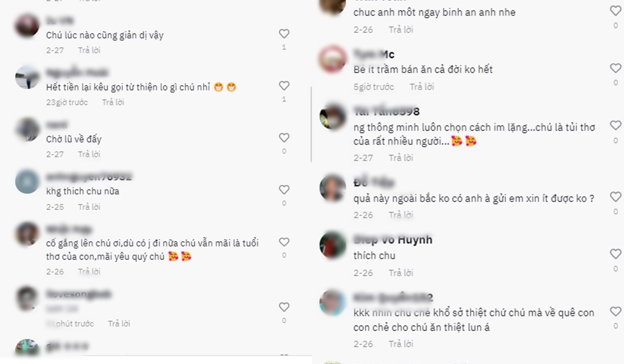
Task: Like the comment about "kêu gọi từ thiện"
Action: (x=284, y=86)
